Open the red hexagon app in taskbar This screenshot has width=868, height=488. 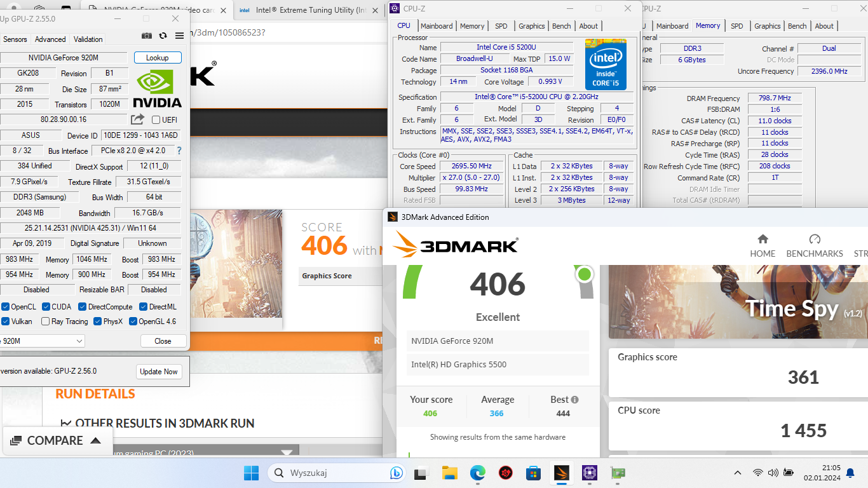[505, 473]
